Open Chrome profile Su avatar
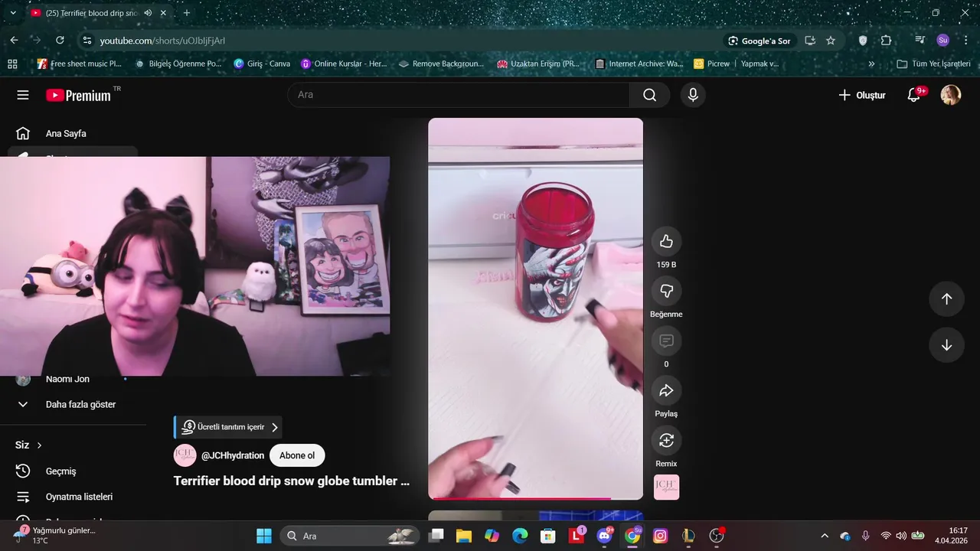The width and height of the screenshot is (980, 551). pos(942,41)
